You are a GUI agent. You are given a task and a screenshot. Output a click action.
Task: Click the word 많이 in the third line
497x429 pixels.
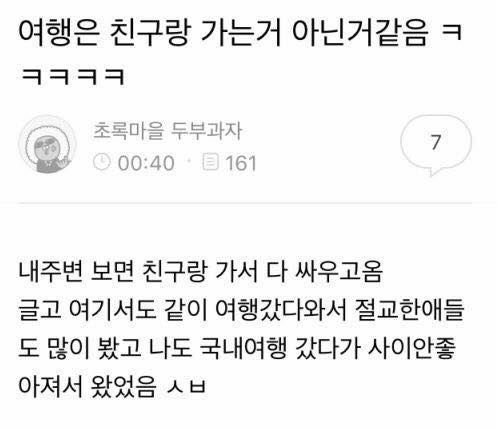tap(68, 348)
